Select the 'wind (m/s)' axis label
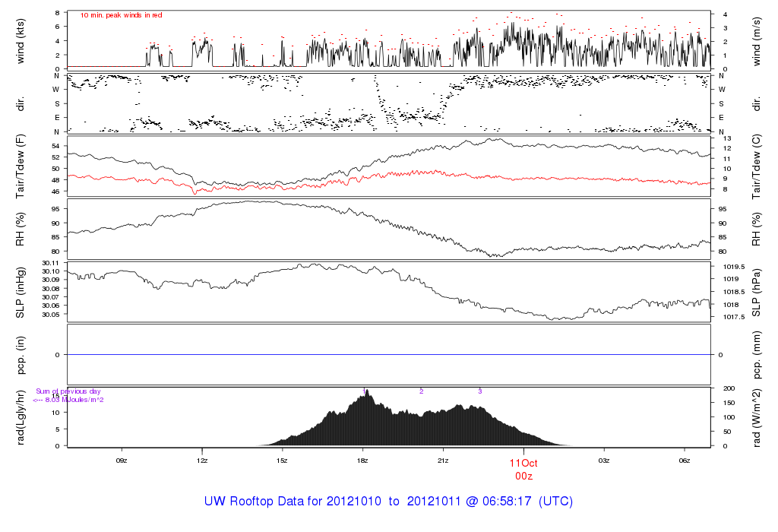 pos(756,42)
